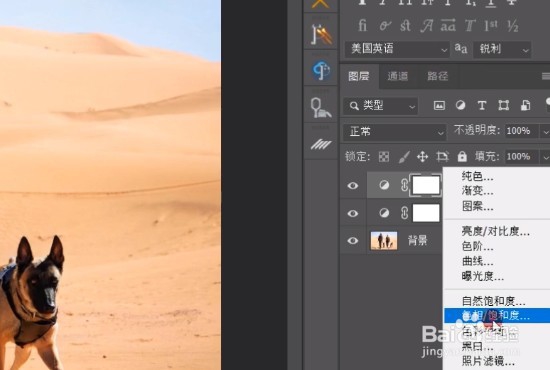The height and width of the screenshot is (370, 550).
Task: Lock all padlock icon
Action: (462, 156)
